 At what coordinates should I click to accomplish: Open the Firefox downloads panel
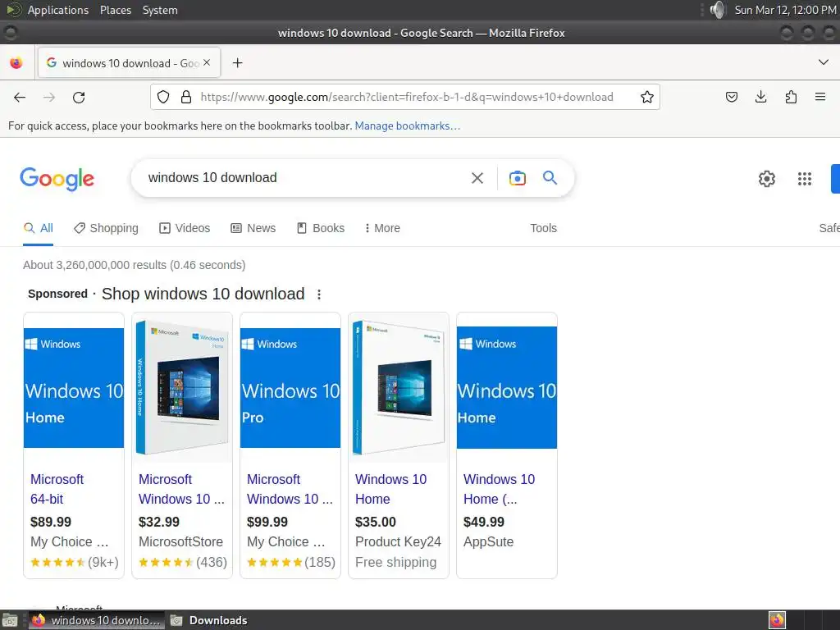(x=760, y=97)
